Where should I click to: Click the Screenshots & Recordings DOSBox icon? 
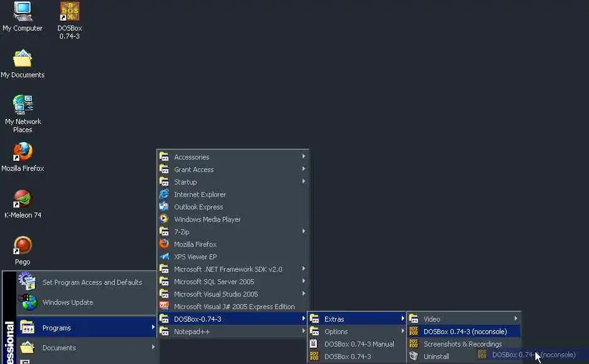point(414,343)
